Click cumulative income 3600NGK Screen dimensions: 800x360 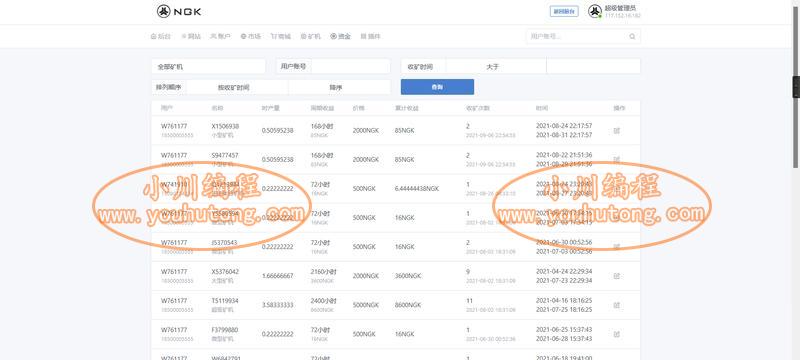pos(408,276)
